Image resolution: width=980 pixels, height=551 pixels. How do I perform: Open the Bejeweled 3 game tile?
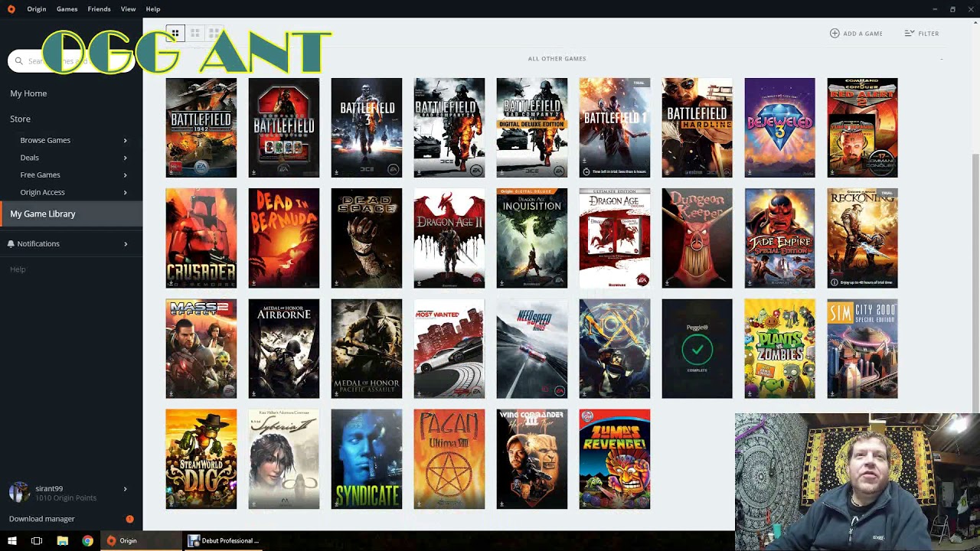780,128
